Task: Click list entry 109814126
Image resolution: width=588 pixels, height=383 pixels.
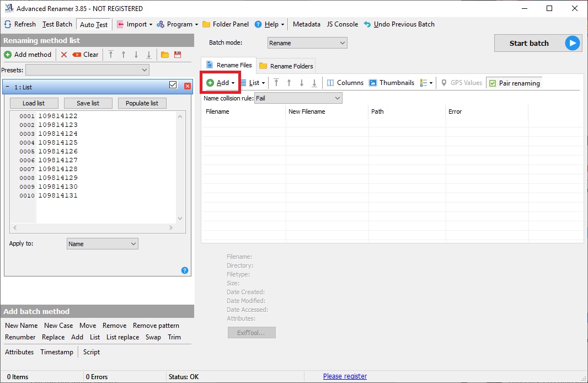Action: [58, 151]
